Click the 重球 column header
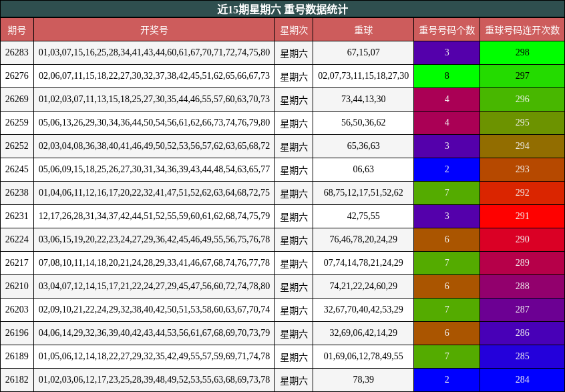 (363, 29)
